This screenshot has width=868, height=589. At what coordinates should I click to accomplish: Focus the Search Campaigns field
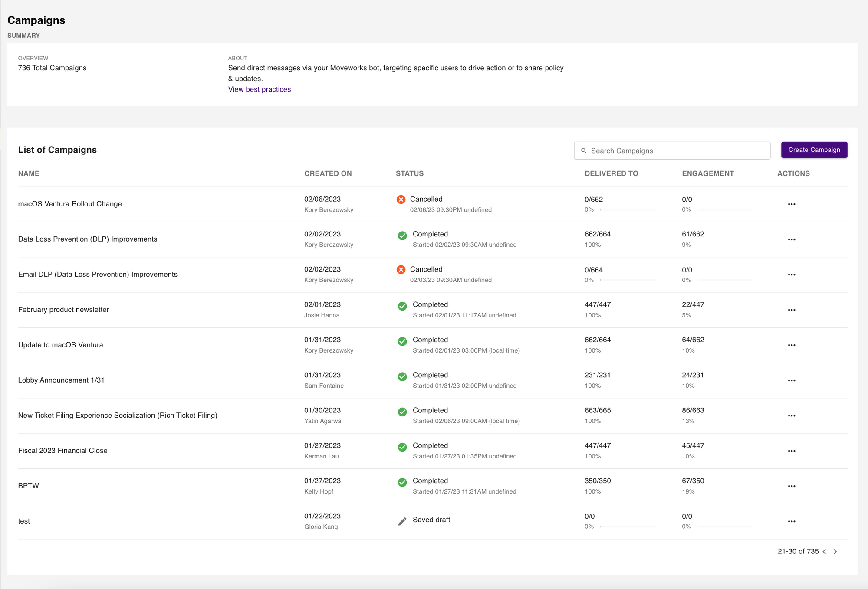pos(677,151)
